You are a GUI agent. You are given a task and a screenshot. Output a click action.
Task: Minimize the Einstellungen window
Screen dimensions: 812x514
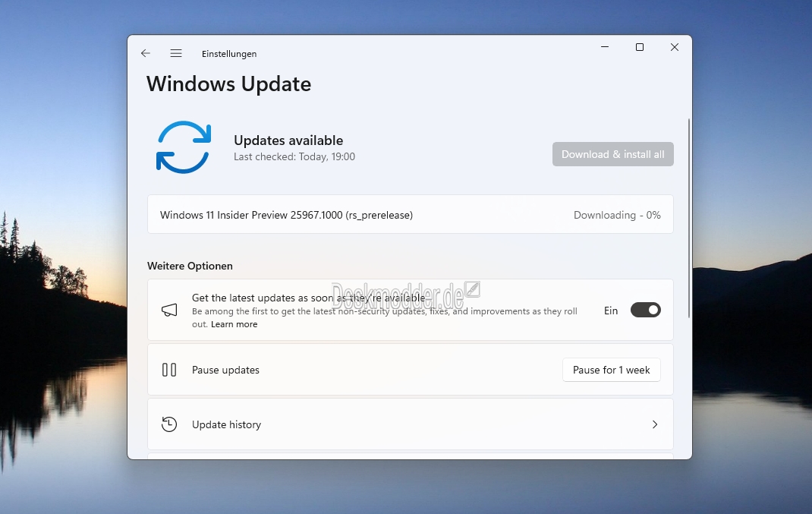604,47
